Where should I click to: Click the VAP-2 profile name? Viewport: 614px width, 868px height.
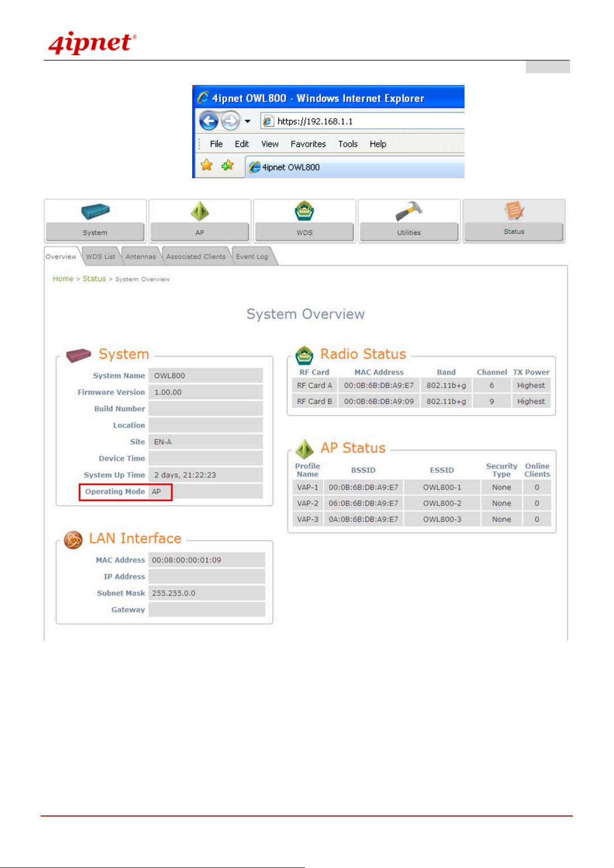308,503
